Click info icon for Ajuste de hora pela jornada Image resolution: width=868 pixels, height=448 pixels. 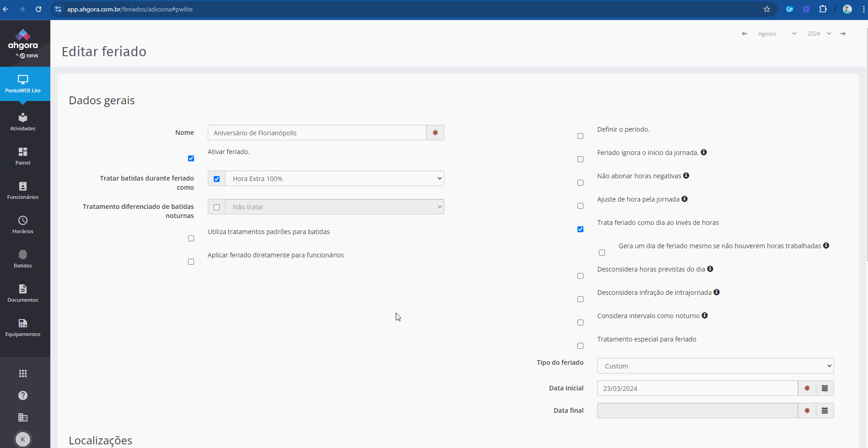[x=685, y=199]
